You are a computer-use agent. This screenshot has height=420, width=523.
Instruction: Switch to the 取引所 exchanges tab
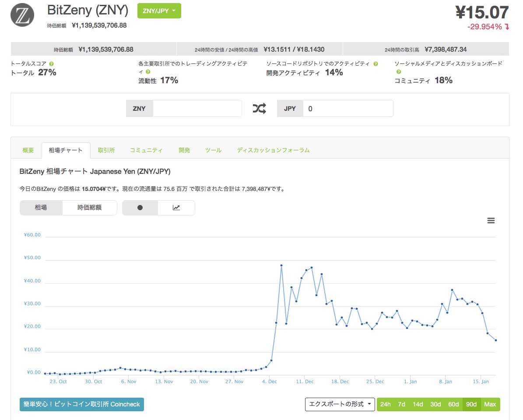106,150
